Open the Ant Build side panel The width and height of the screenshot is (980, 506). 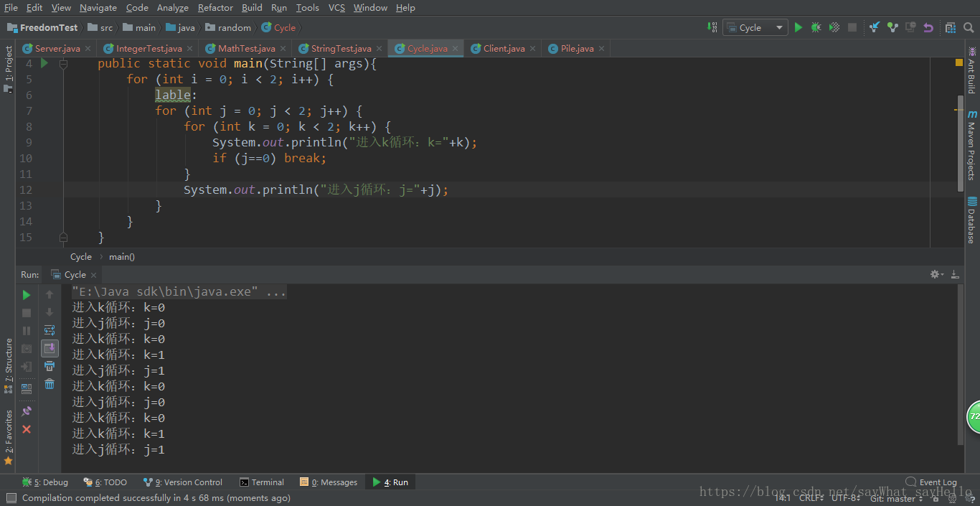(x=972, y=70)
